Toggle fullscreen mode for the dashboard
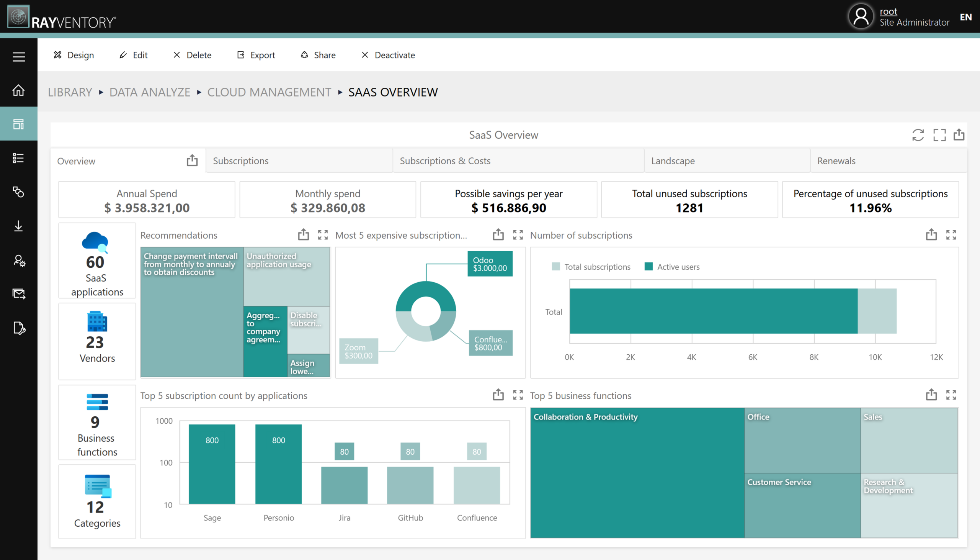 [x=939, y=134]
